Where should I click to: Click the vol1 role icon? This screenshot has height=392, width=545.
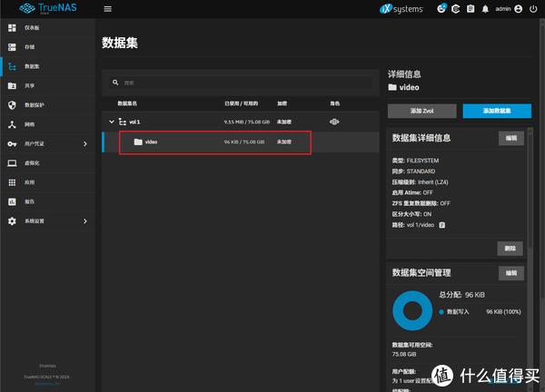click(x=334, y=122)
